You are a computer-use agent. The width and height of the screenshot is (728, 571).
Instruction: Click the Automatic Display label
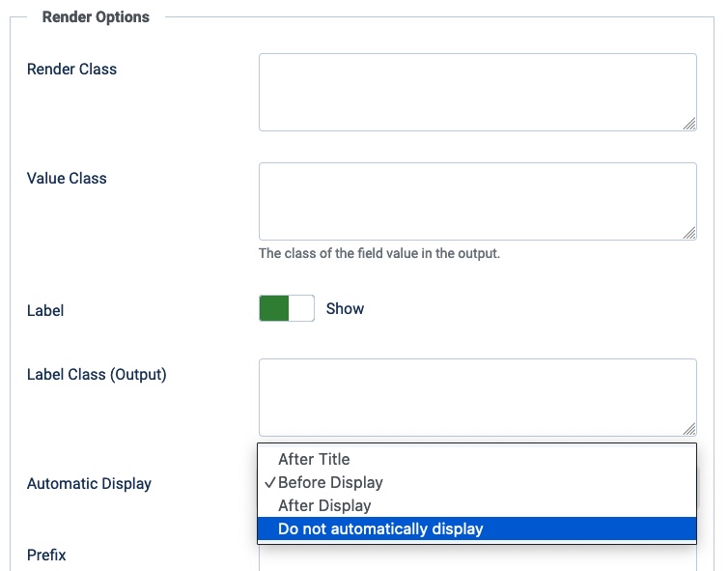(x=89, y=484)
